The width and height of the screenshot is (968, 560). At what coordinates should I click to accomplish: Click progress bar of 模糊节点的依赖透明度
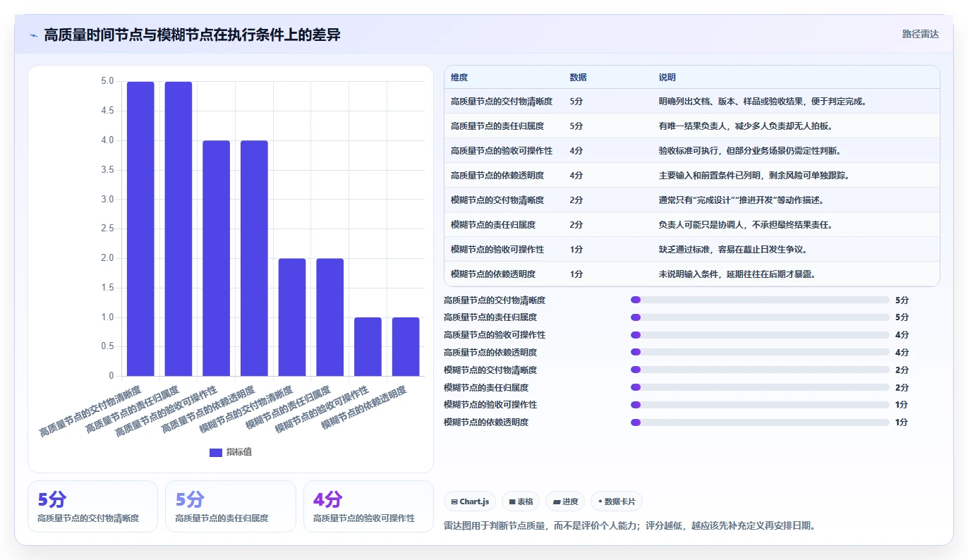click(x=760, y=422)
